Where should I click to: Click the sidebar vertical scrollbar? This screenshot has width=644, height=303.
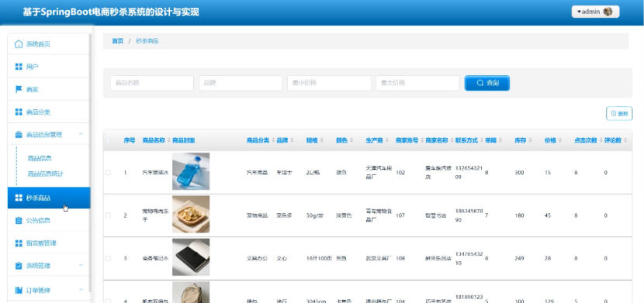click(90, 162)
